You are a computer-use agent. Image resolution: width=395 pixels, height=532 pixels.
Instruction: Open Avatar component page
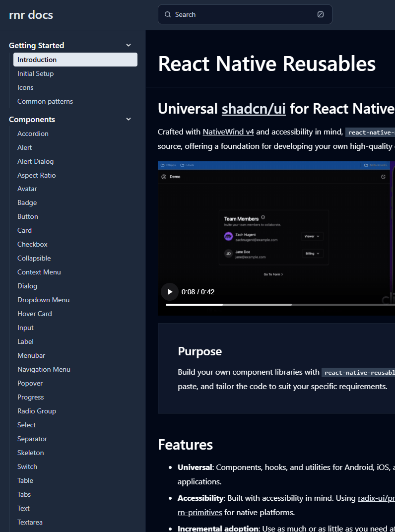(x=27, y=189)
